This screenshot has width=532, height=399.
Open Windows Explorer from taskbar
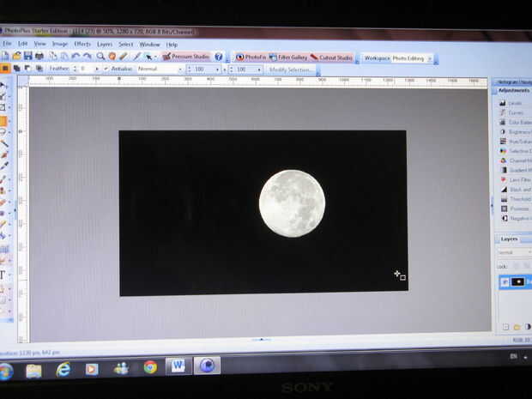34,371
